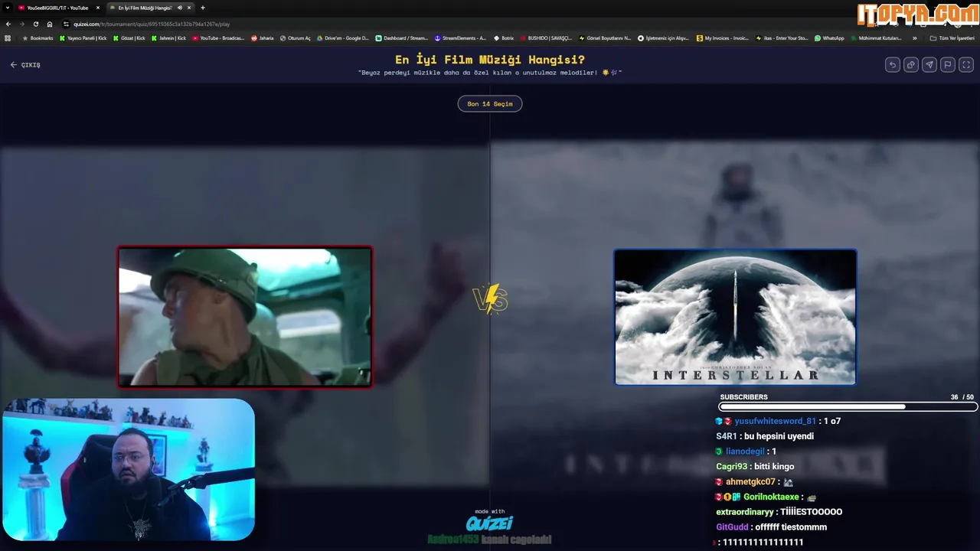Open the Mühimmat Kutuları bookmark
This screenshot has width=980, height=551.
pos(876,38)
